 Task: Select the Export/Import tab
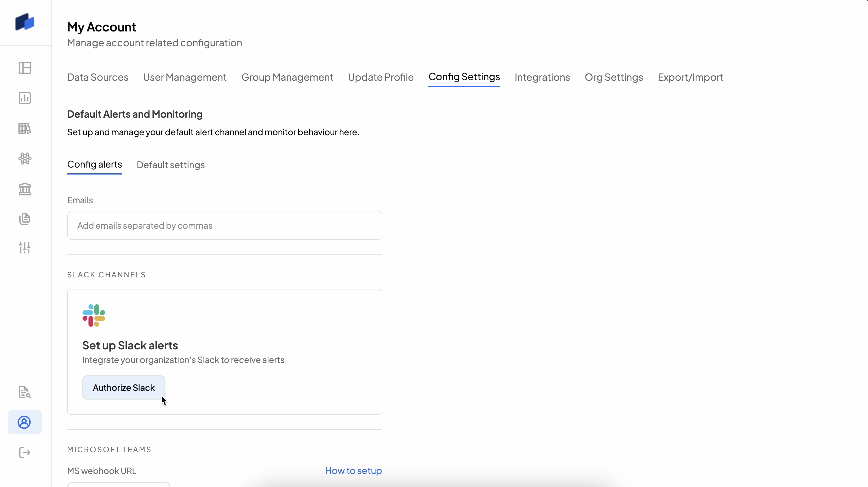pos(690,77)
